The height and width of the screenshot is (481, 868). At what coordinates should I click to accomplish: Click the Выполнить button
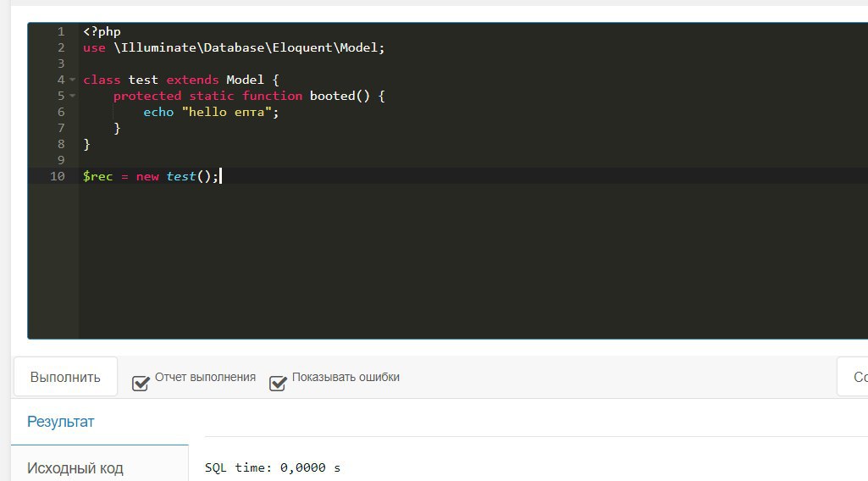pos(65,377)
